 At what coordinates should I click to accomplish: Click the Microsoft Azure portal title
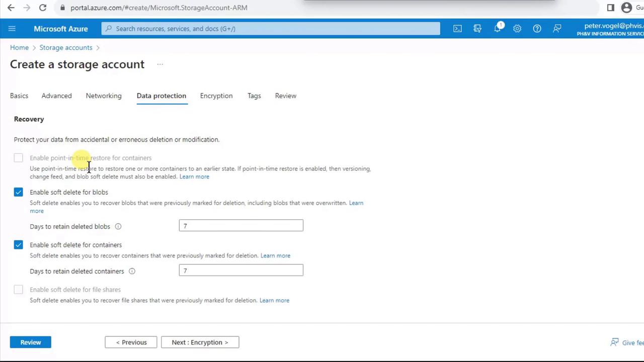[x=61, y=29]
